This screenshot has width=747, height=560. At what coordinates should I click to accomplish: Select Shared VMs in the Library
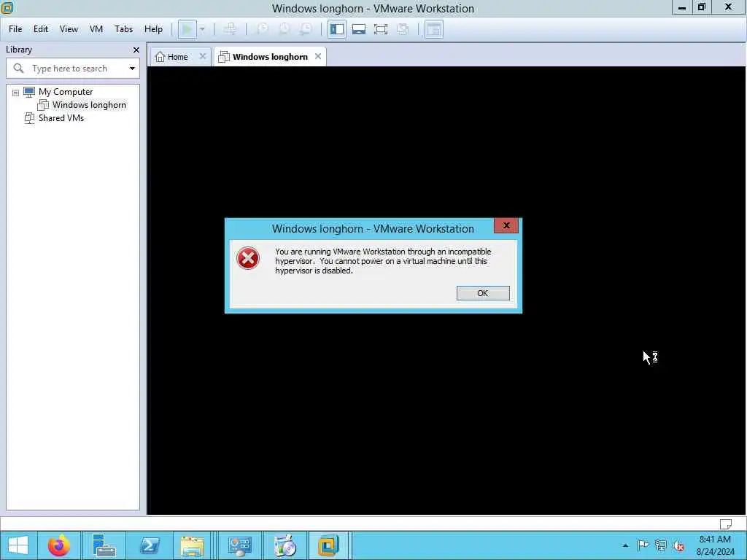tap(61, 118)
